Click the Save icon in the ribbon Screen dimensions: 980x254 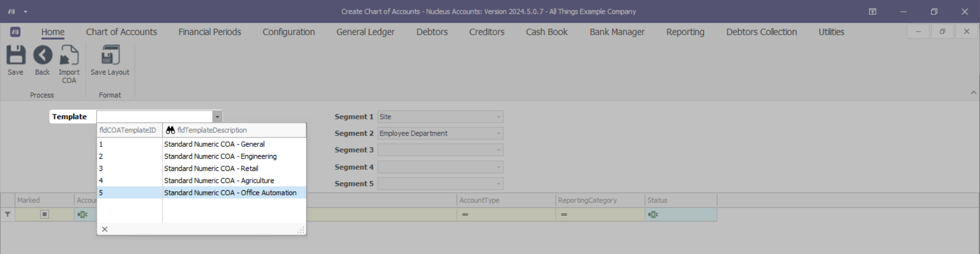15,55
